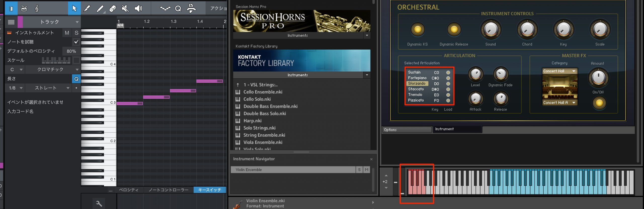Image resolution: width=644 pixels, height=209 pixels.
Task: Open Concert Hall category dropdown
Action: (x=560, y=71)
